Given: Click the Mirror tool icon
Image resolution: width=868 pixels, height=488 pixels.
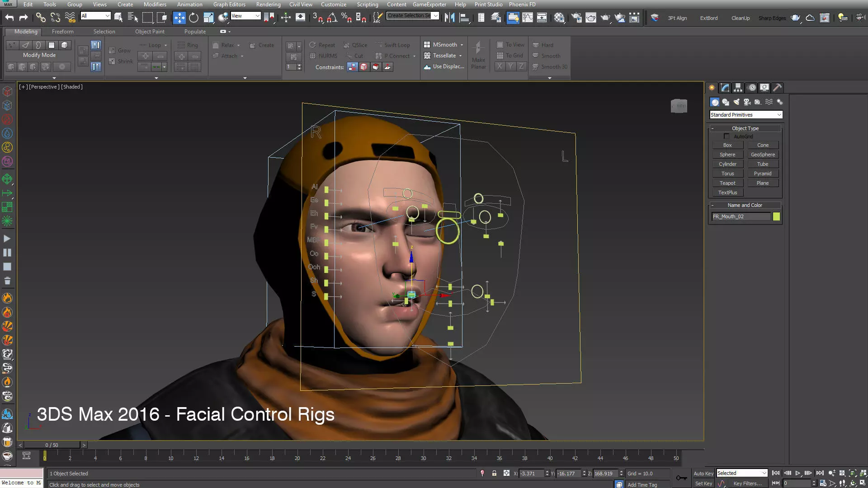Looking at the screenshot, I should point(449,18).
